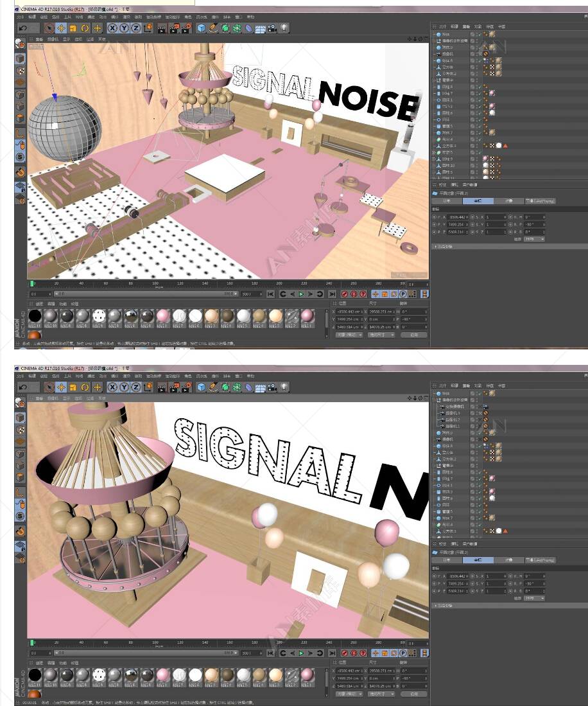Image resolution: width=588 pixels, height=706 pixels.
Task: Click the frame range slider bar in the lower window
Action: click(146, 653)
